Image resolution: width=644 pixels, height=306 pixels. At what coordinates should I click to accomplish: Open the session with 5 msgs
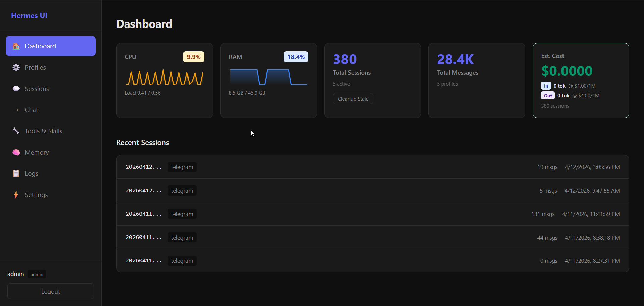[373, 191]
